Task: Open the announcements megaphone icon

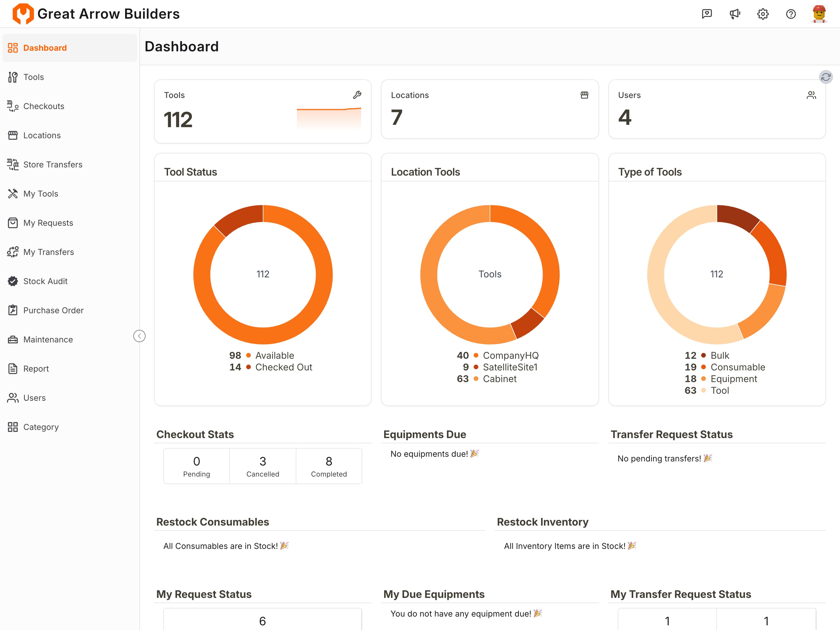Action: [735, 14]
